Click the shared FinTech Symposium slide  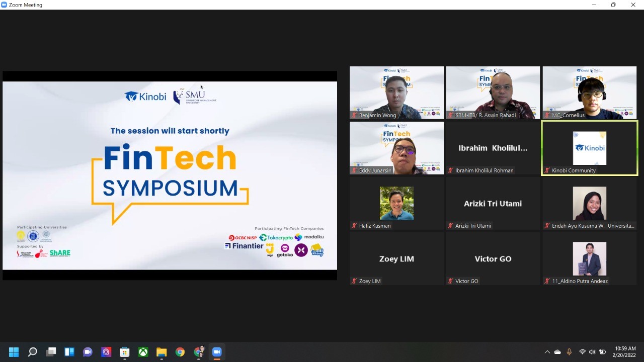click(x=170, y=175)
